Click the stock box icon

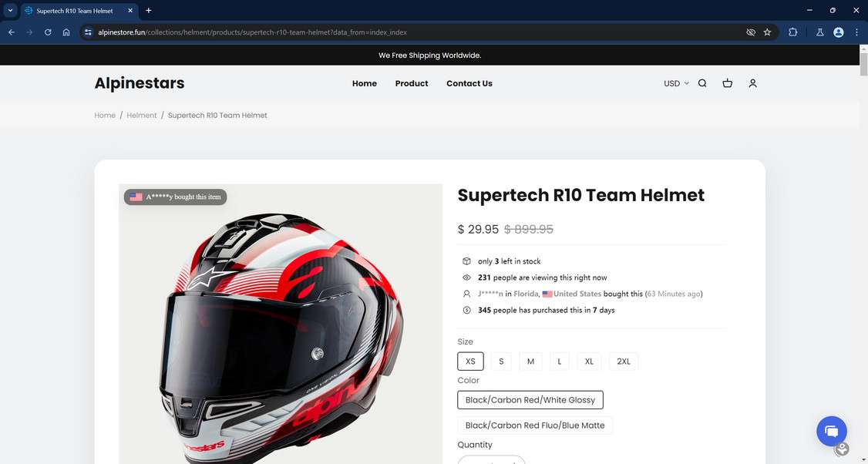(x=466, y=261)
